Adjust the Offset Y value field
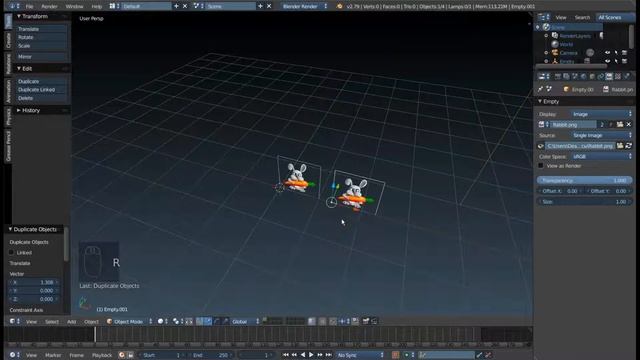This screenshot has height=360, width=640. pos(609,191)
